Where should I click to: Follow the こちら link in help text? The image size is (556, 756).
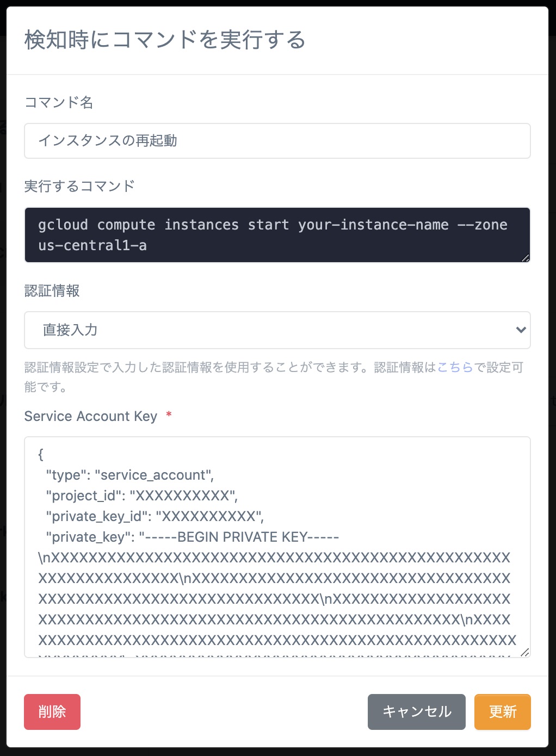click(x=455, y=368)
